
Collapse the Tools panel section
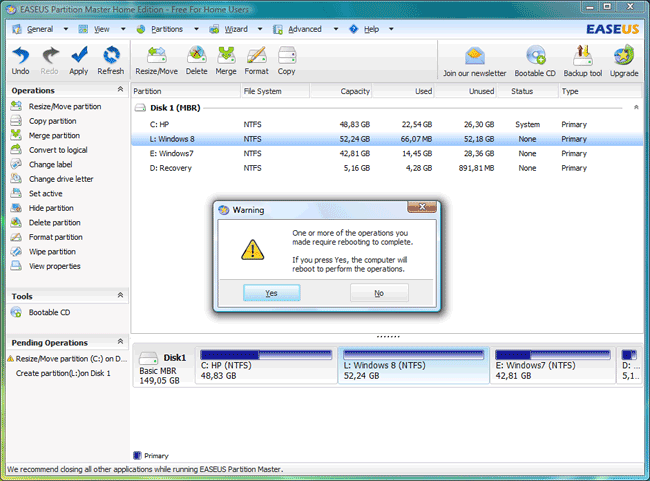click(121, 296)
